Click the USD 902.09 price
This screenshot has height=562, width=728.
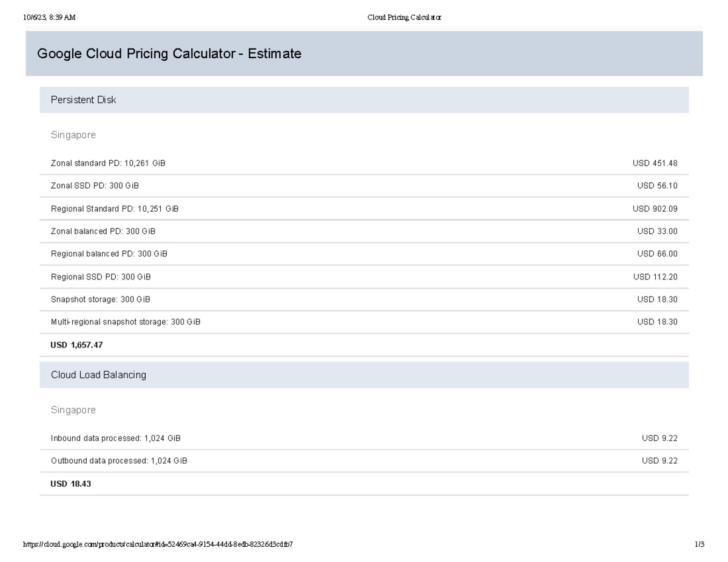[655, 209]
